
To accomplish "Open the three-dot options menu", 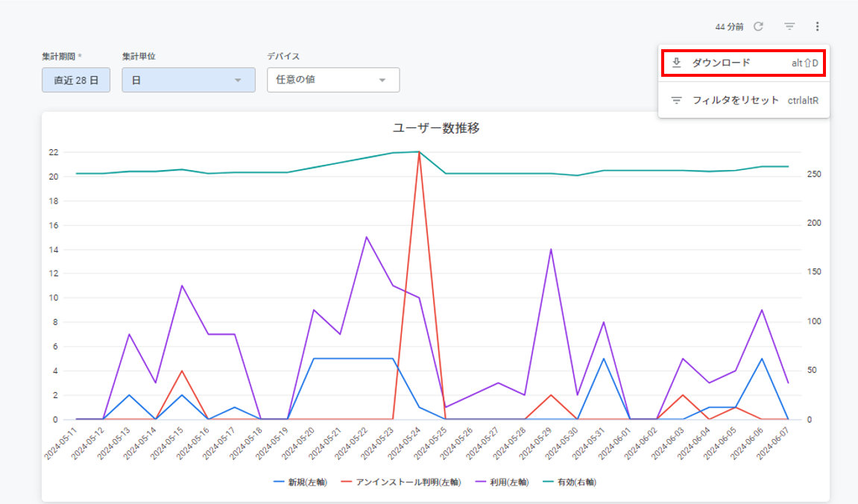I will tap(817, 26).
